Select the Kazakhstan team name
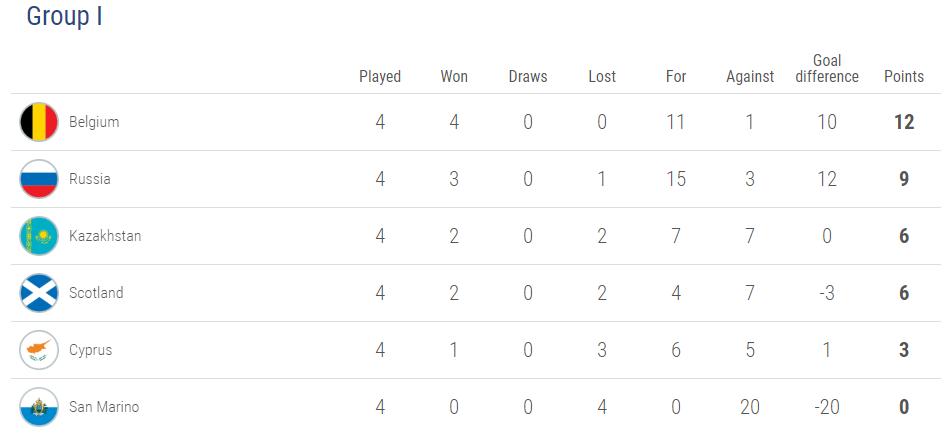This screenshot has height=443, width=948. click(x=105, y=236)
